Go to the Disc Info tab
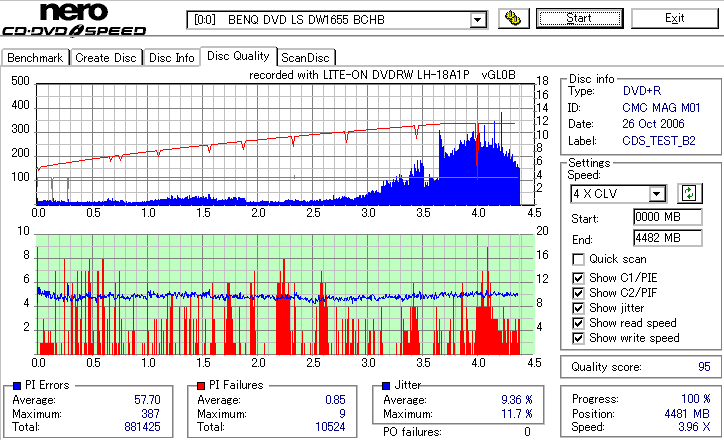724x441 pixels. pos(171,58)
